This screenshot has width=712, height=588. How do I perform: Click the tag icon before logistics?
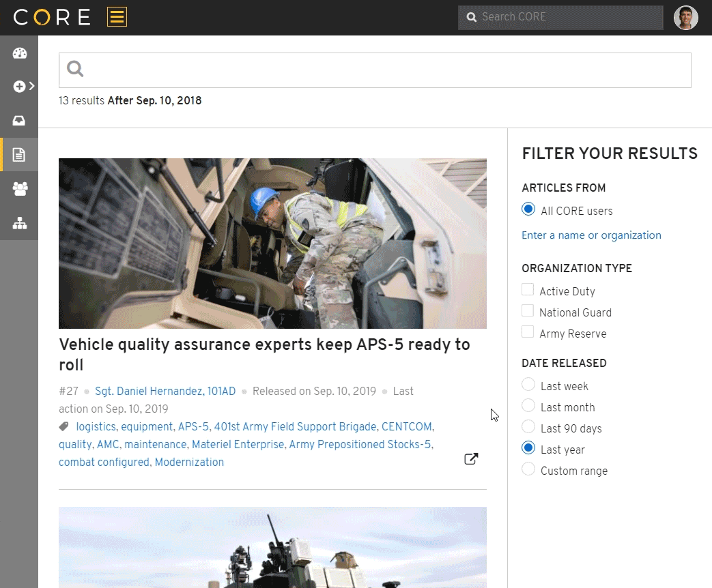(64, 426)
